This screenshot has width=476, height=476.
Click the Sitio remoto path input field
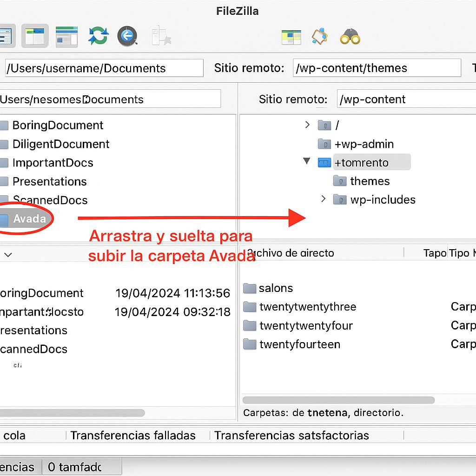coord(377,68)
